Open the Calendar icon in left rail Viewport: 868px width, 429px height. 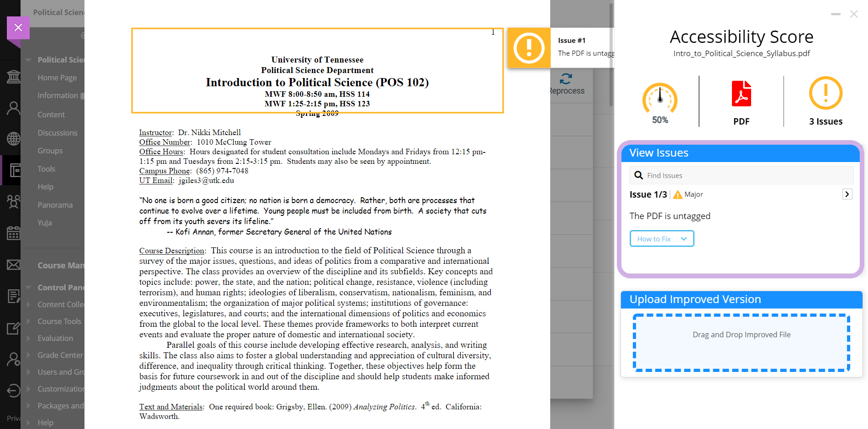pyautogui.click(x=14, y=233)
